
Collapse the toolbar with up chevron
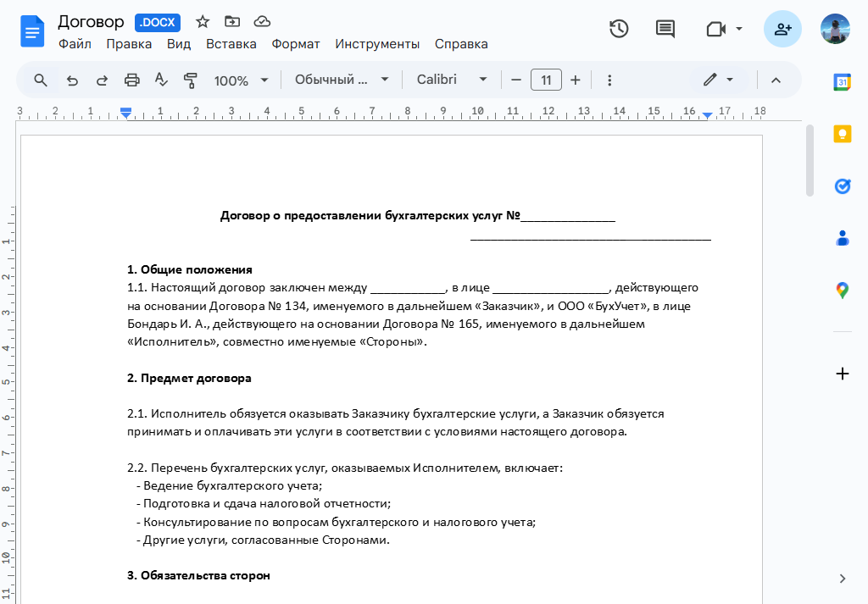point(775,80)
